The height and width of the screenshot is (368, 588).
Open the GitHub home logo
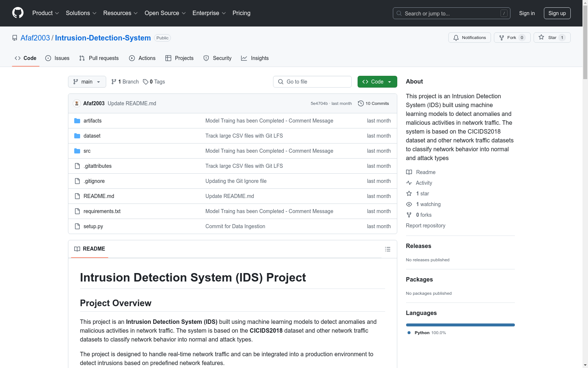pos(18,13)
